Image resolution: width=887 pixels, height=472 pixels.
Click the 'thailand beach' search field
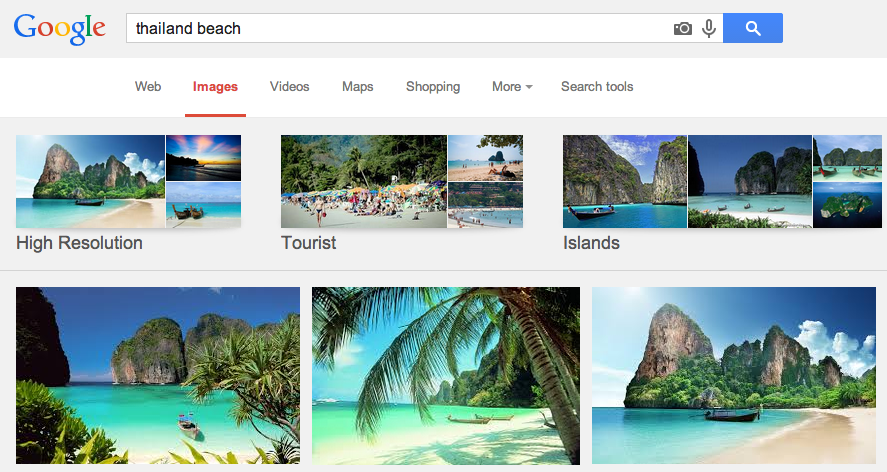tap(400, 29)
